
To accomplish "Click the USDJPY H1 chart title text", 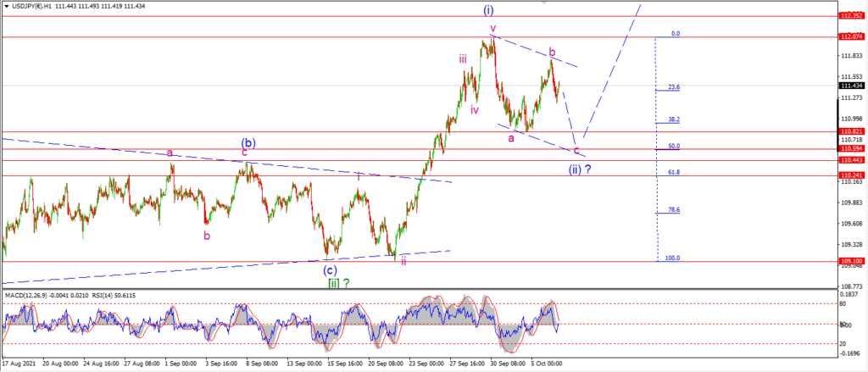I will (32, 6).
